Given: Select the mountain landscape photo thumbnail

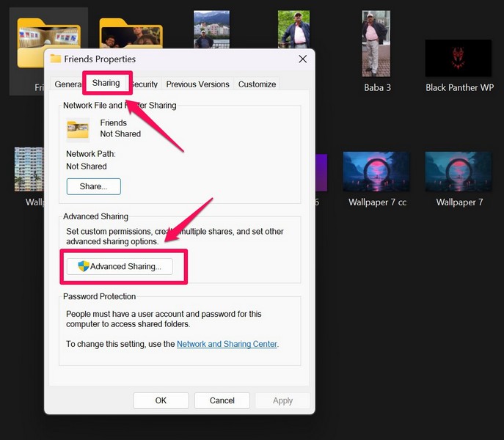Looking at the screenshot, I should (211, 29).
